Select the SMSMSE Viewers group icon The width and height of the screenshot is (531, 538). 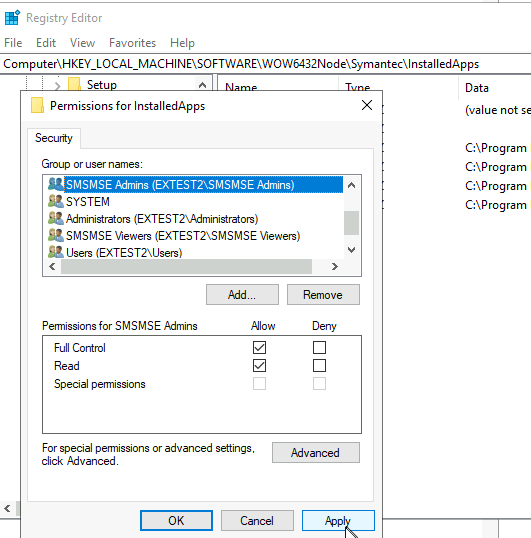(56, 235)
